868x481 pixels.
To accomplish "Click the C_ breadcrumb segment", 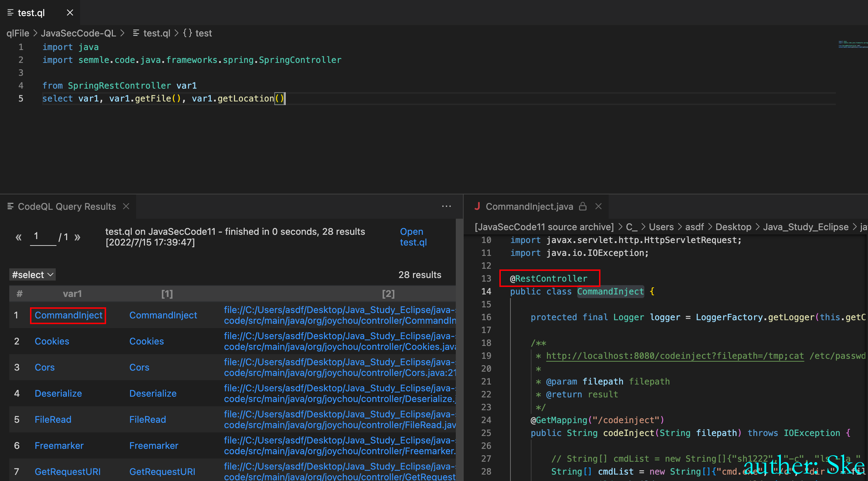I will [632, 227].
